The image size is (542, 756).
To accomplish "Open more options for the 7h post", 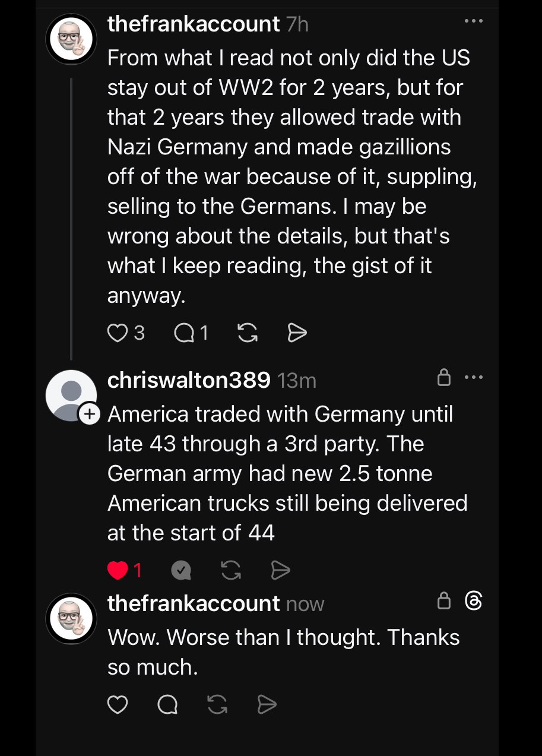I will pyautogui.click(x=473, y=21).
